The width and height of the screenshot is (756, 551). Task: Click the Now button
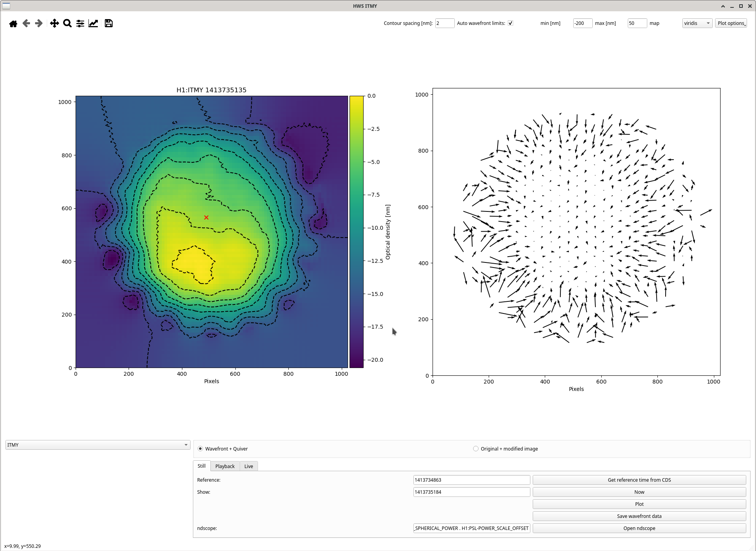[639, 492]
